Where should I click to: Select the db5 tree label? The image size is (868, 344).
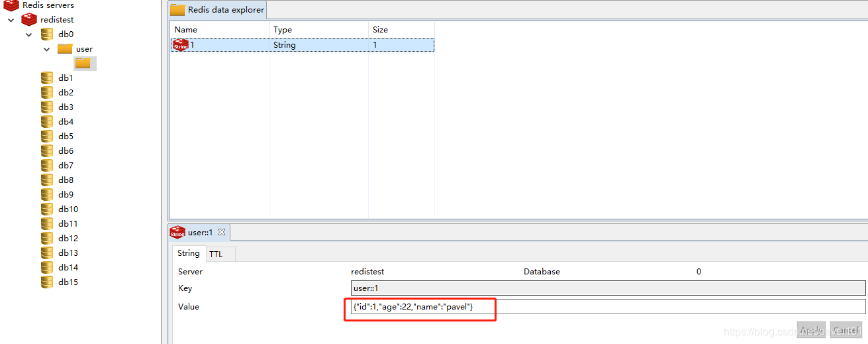tap(66, 137)
